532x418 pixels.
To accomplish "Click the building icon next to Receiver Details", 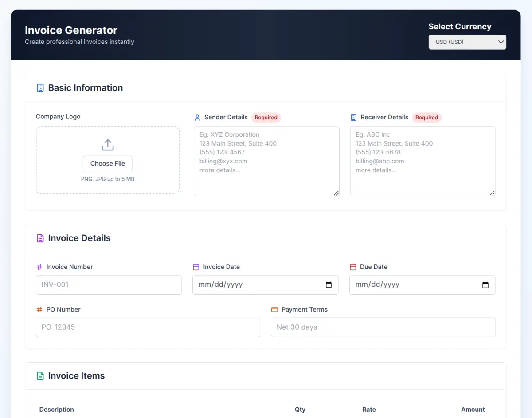I will pyautogui.click(x=353, y=118).
